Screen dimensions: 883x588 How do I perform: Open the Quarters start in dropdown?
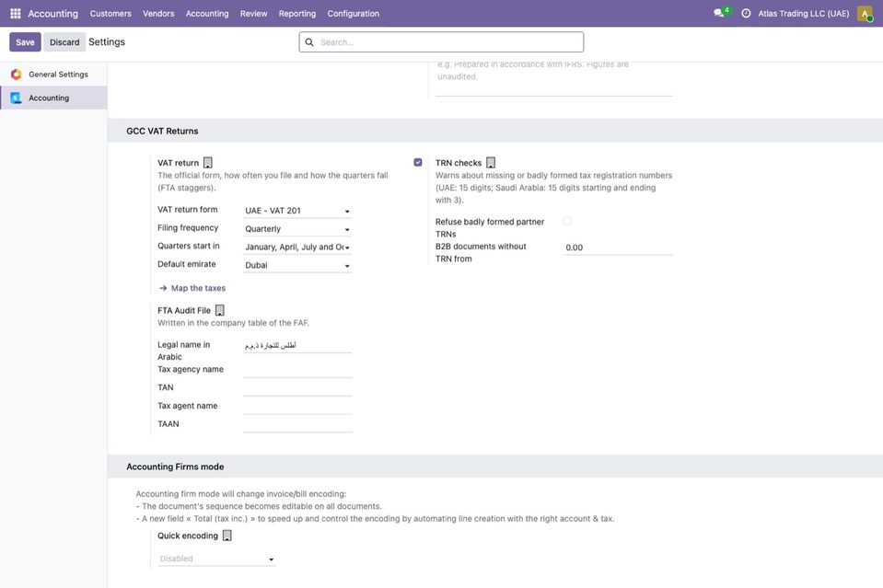(x=297, y=247)
